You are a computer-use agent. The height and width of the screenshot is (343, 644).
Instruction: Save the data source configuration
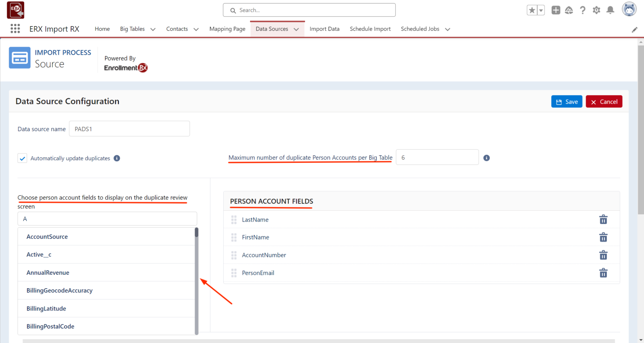pyautogui.click(x=566, y=101)
